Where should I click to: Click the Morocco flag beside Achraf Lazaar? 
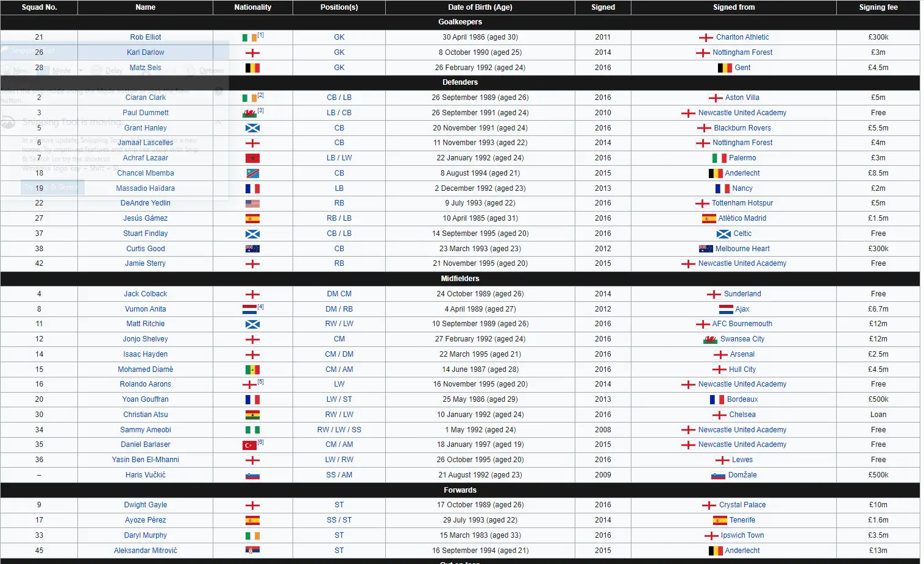[x=252, y=159]
